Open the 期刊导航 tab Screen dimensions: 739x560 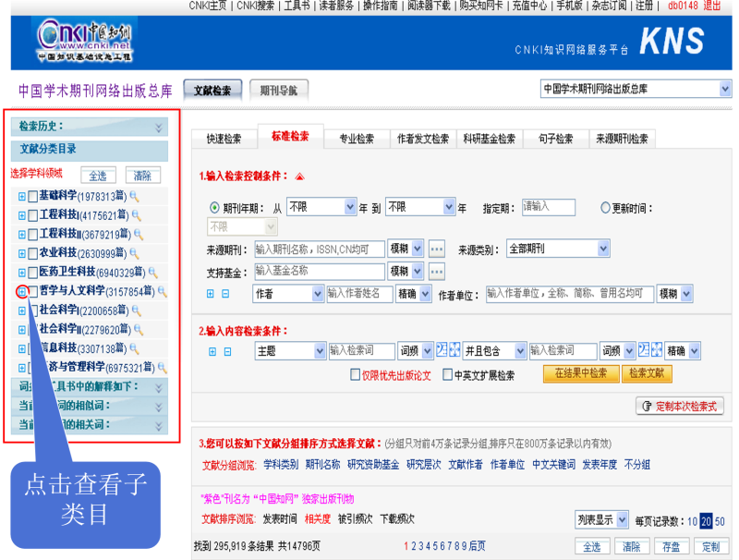279,90
